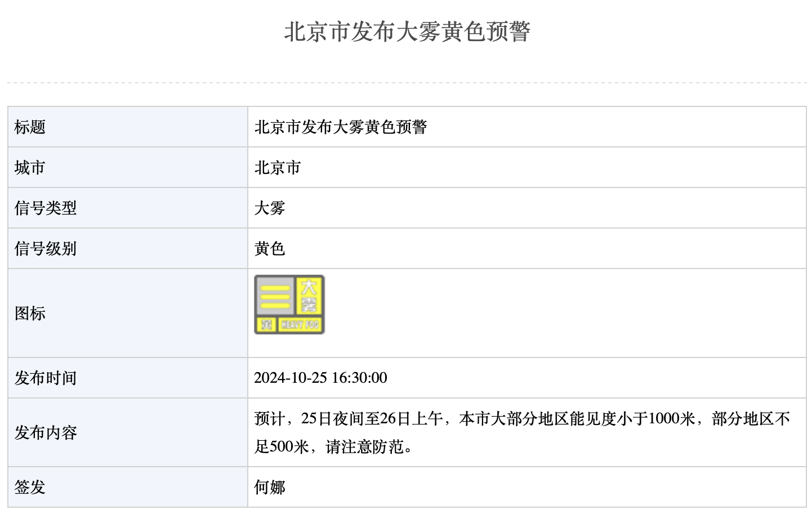Click the 图标 row label
The image size is (812, 528).
30,314
